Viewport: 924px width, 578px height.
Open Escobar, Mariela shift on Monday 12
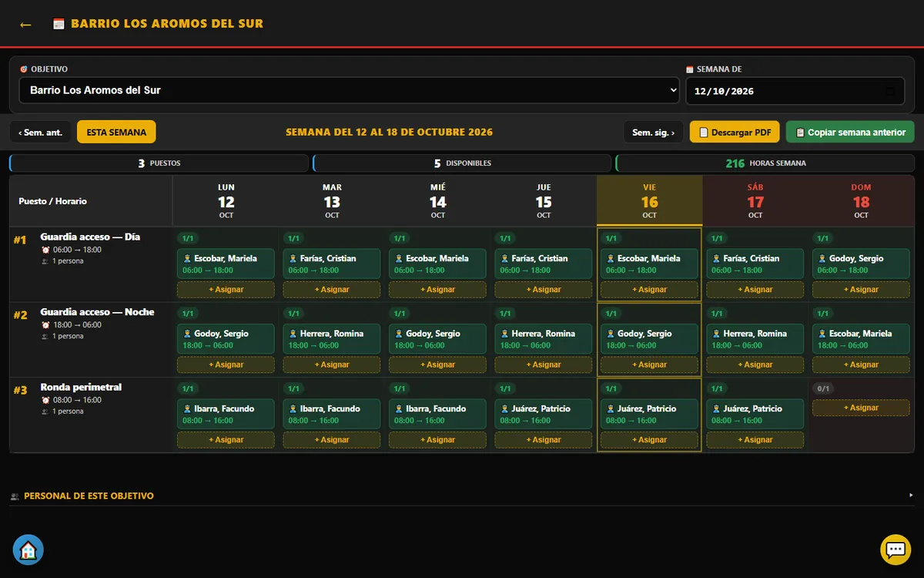click(x=226, y=264)
